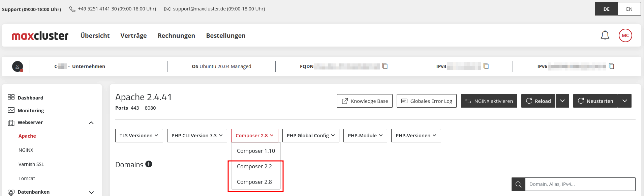The height and width of the screenshot is (196, 644).
Task: Reload the Apache server
Action: pyautogui.click(x=538, y=101)
